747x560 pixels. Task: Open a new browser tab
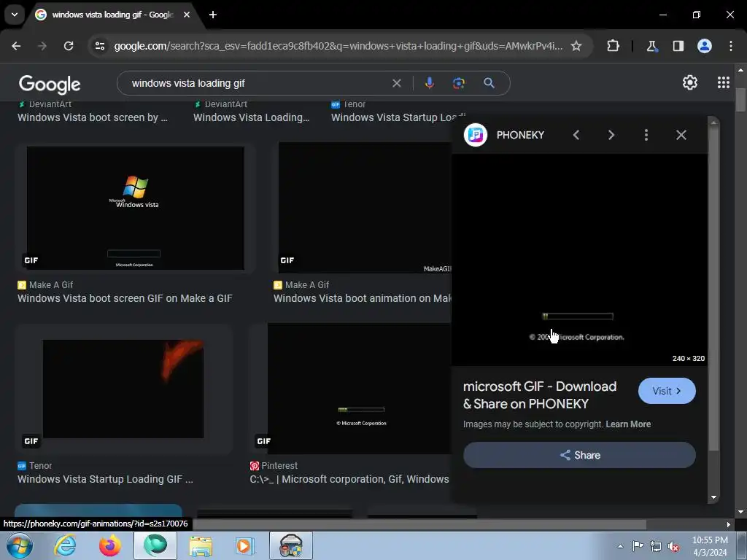213,15
